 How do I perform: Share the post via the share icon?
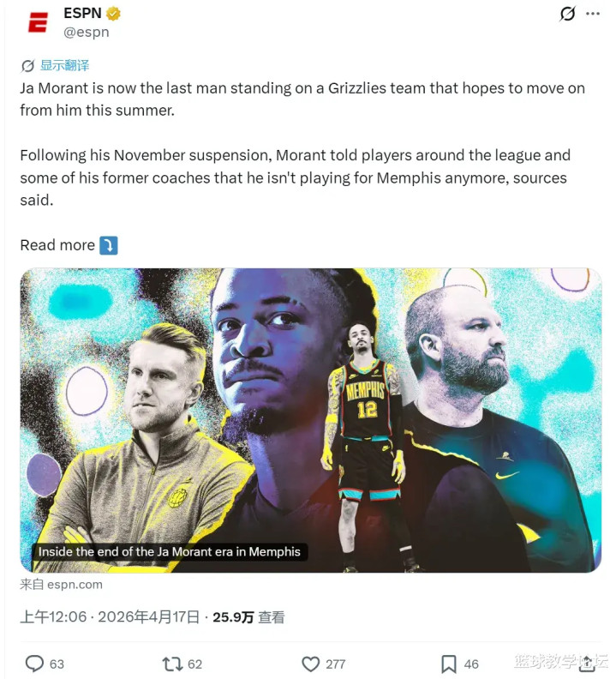(x=587, y=664)
